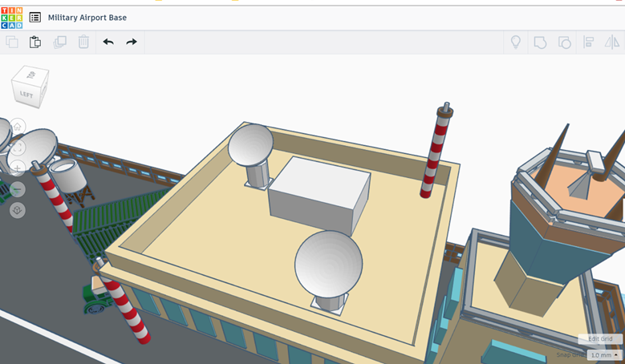The width and height of the screenshot is (625, 364).
Task: Click the LEFT face of view cube
Action: [x=26, y=95]
